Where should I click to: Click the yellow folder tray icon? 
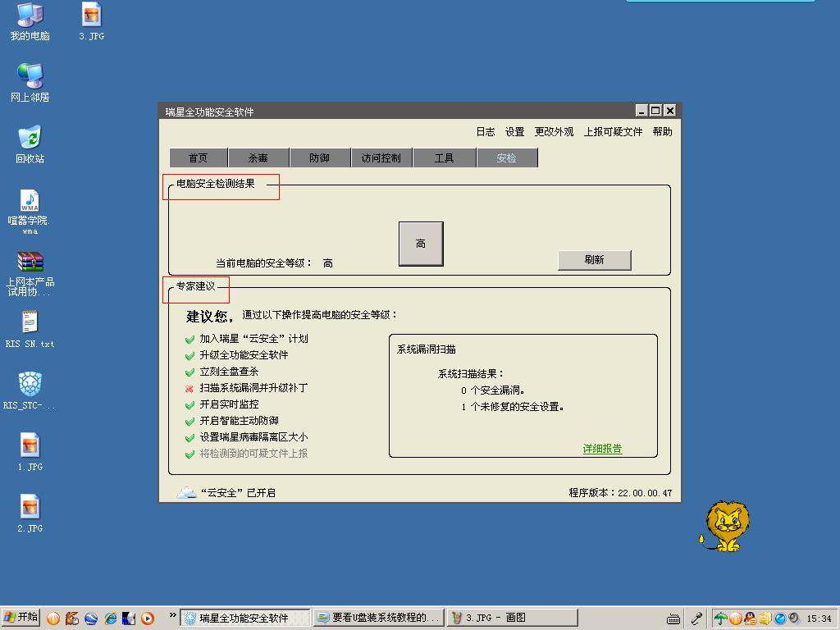(x=765, y=619)
